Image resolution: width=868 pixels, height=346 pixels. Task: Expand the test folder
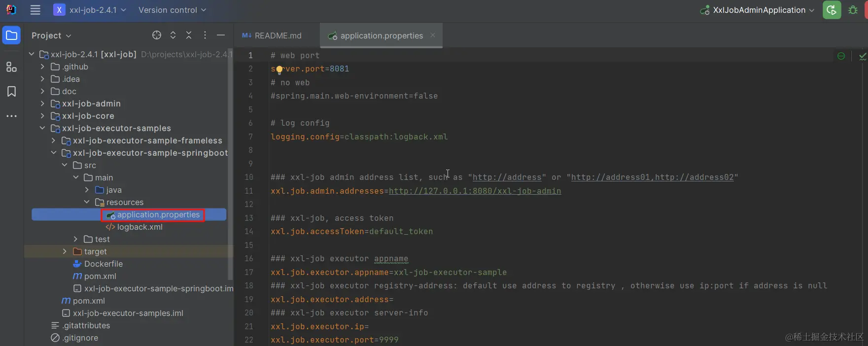76,239
